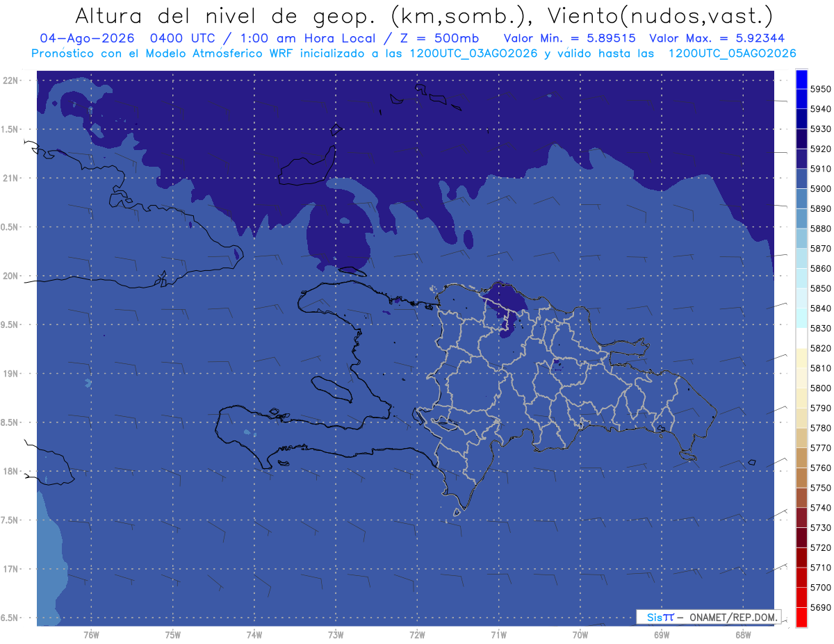Click the legend value '5920'
834x644 pixels.
pyautogui.click(x=820, y=149)
